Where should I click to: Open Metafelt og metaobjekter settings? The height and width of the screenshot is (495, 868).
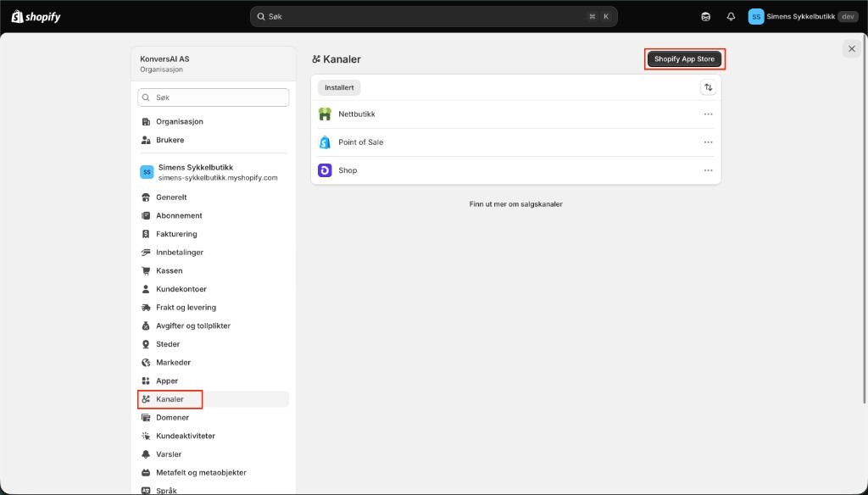213,472
